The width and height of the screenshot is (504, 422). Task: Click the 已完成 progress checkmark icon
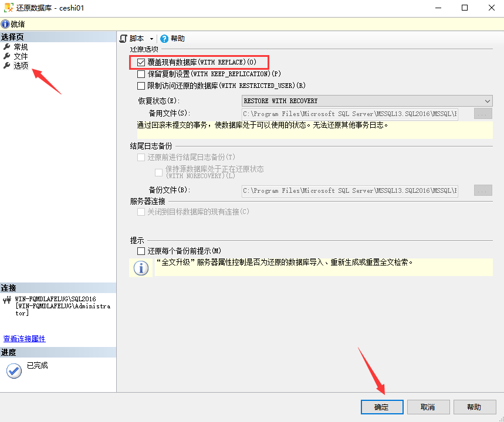[x=13, y=370]
